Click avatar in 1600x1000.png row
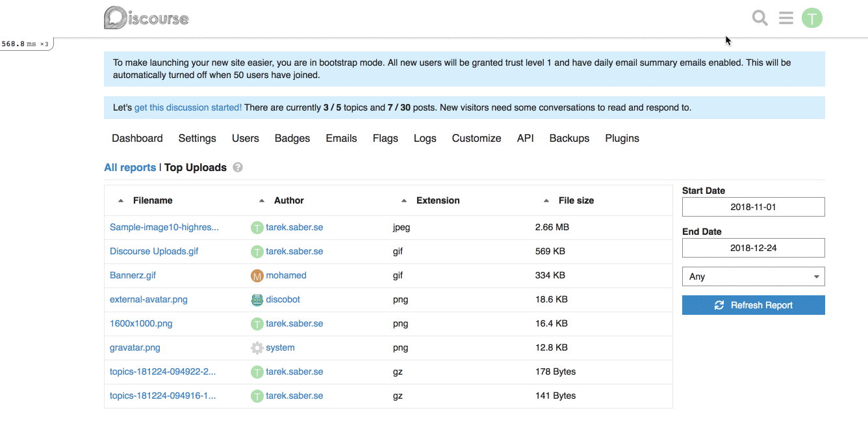The image size is (868, 428). coord(257,324)
